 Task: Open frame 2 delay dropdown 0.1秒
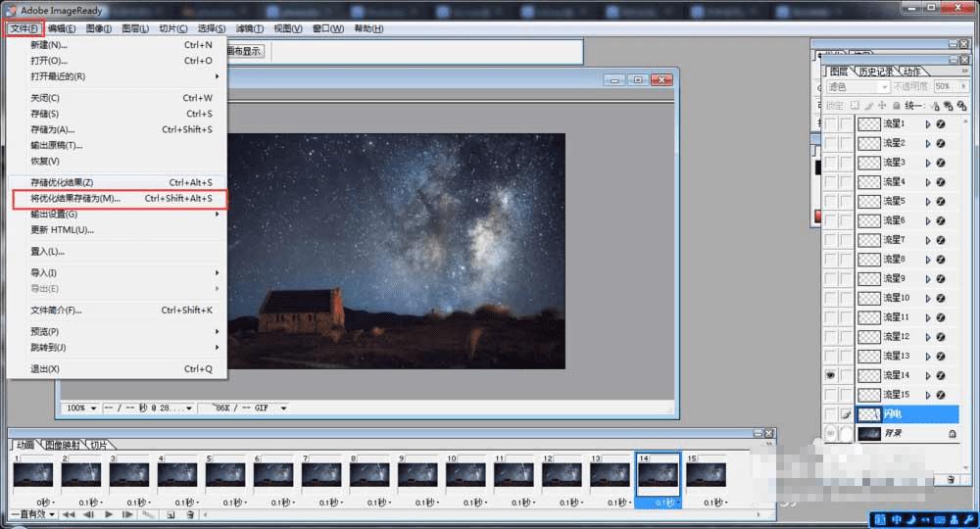click(91, 503)
